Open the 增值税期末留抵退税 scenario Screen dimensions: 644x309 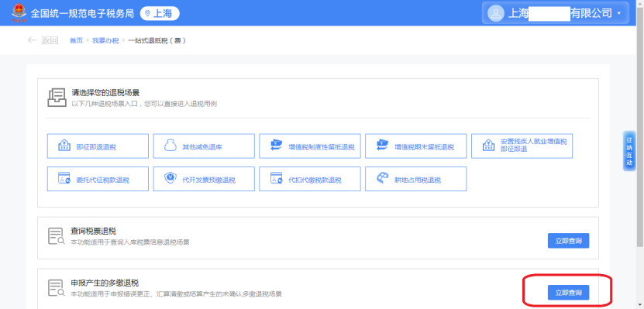tap(415, 146)
